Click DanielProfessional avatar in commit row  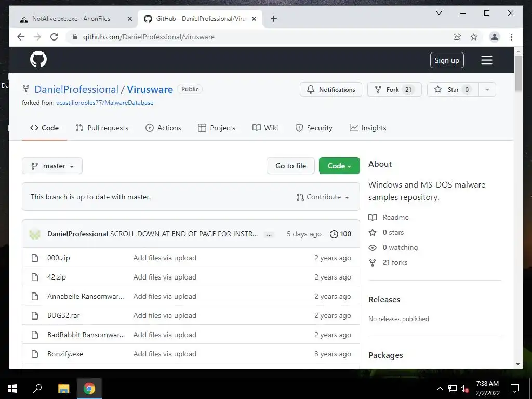point(35,234)
